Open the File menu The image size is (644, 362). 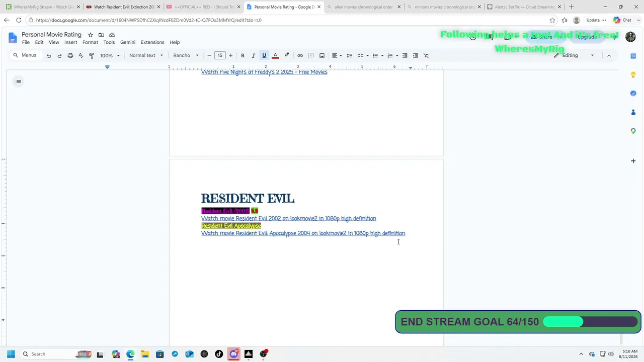click(26, 42)
